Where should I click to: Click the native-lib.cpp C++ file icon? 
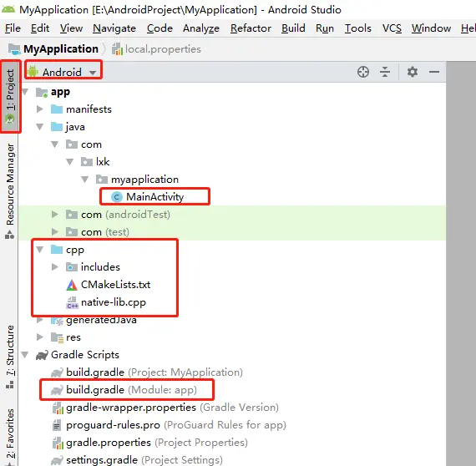72,302
